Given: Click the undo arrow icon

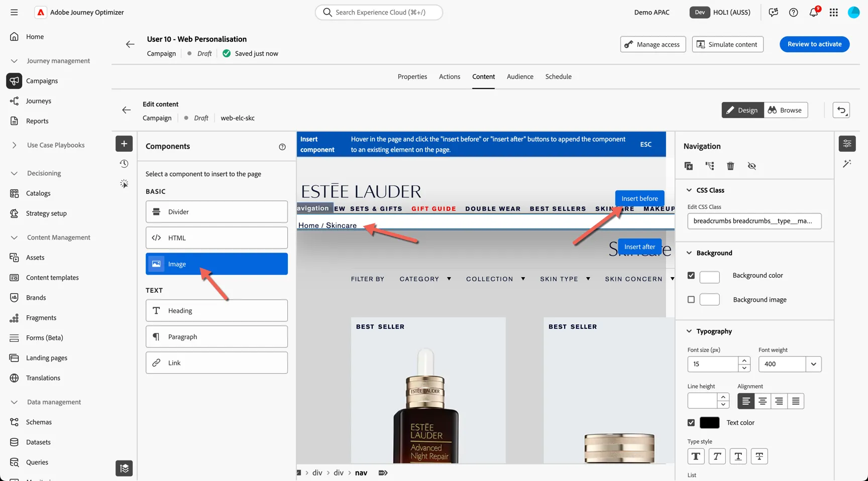Looking at the screenshot, I should (x=841, y=110).
